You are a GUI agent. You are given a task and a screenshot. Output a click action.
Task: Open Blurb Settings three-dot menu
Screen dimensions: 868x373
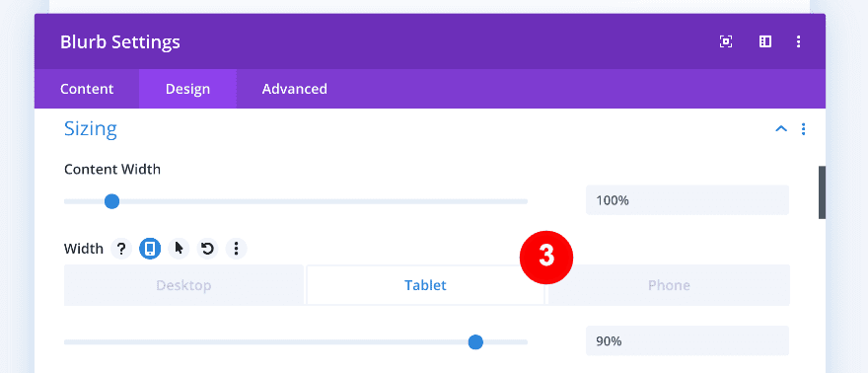(x=798, y=41)
